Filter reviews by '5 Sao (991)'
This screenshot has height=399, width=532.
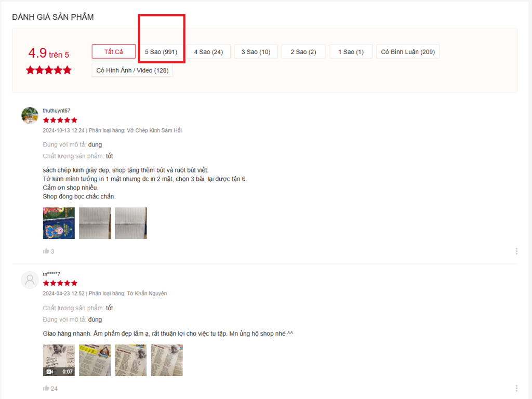coord(161,52)
